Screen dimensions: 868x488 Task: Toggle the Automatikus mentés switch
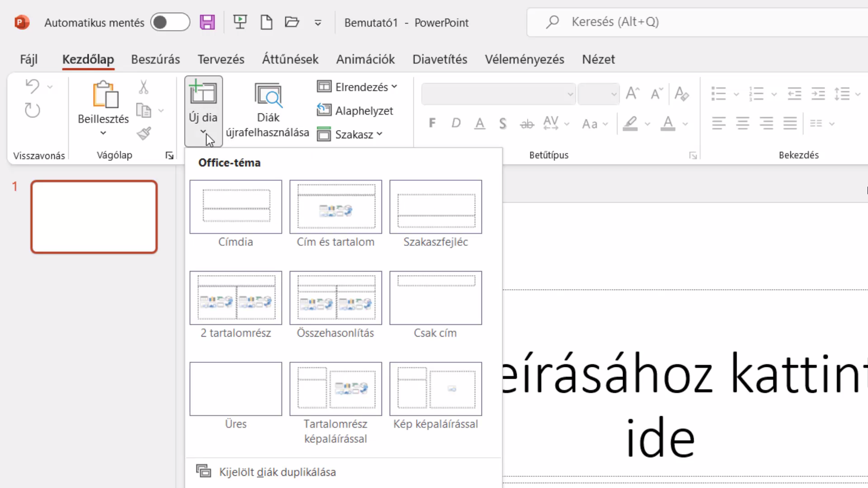pos(170,22)
